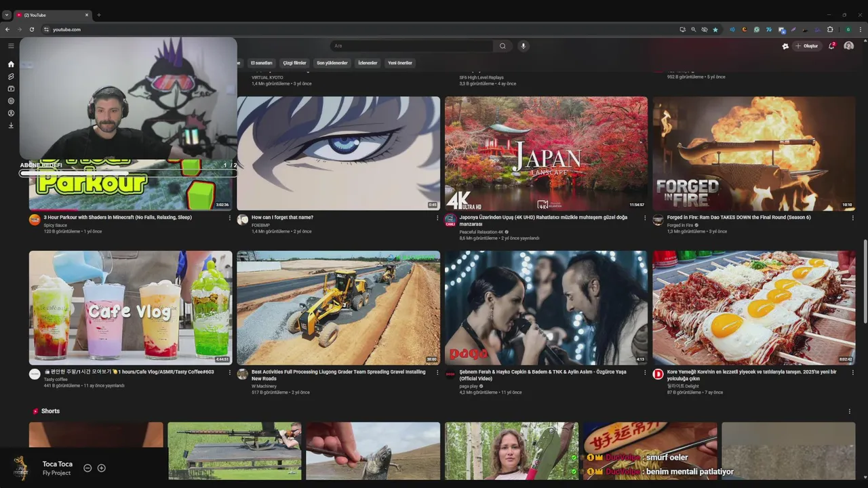Open options for the Liugong Grader video
868x488 pixels.
coord(437,373)
